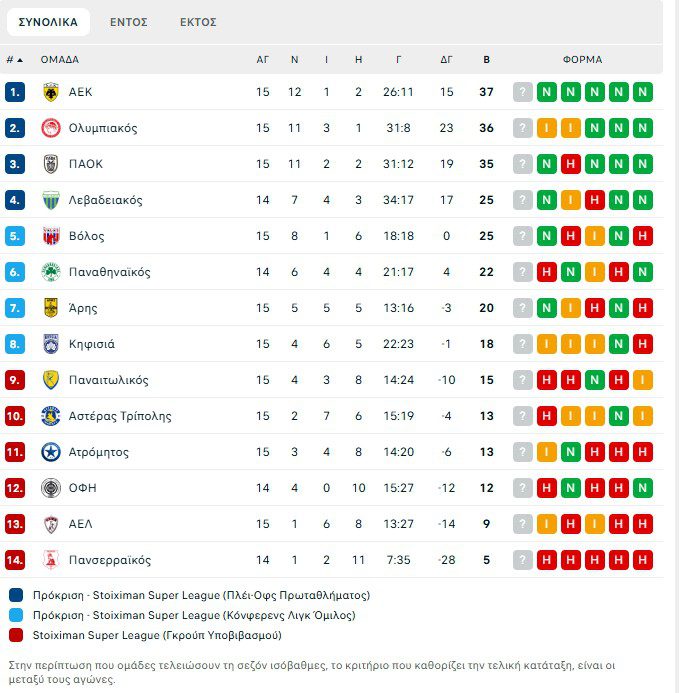
Task: Click the B points column header
Action: [x=487, y=60]
